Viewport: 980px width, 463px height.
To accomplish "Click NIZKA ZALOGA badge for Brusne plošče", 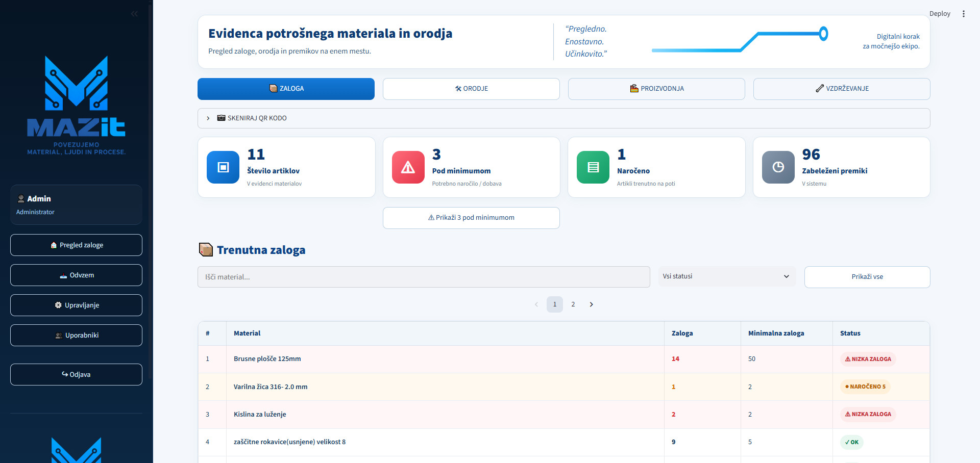I will pos(868,359).
